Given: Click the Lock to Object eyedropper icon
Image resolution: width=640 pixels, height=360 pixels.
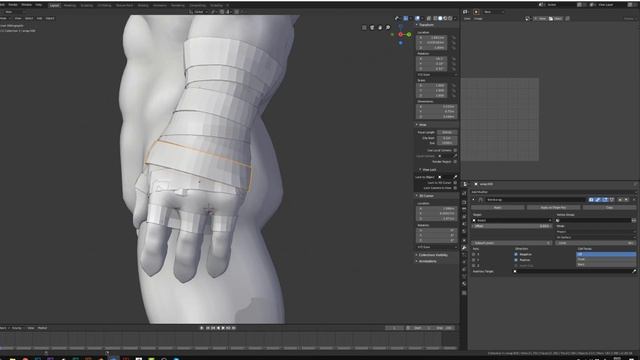Looking at the screenshot, I should (x=455, y=177).
